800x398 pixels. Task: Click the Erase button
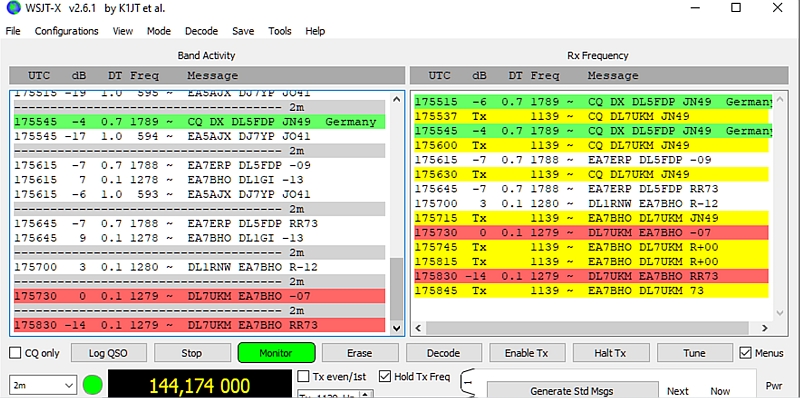point(360,353)
